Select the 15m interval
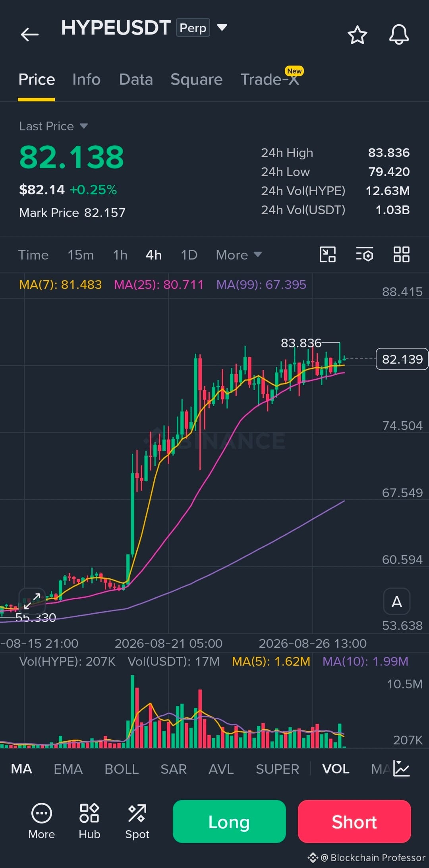 point(81,255)
